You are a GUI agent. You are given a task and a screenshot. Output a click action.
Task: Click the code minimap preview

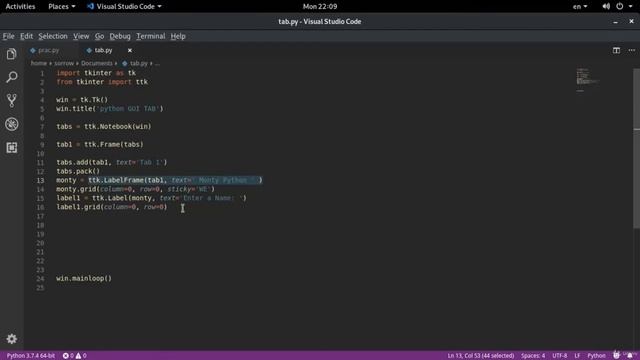588,80
